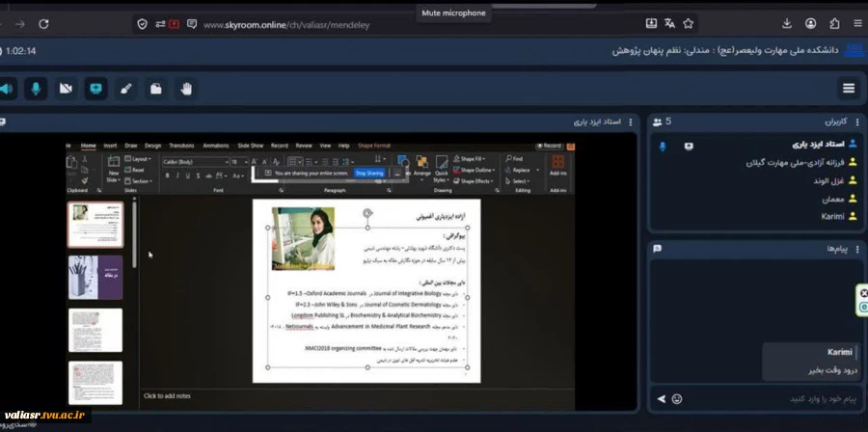Open presentation panel options menu
This screenshot has width=868, height=432.
[631, 121]
